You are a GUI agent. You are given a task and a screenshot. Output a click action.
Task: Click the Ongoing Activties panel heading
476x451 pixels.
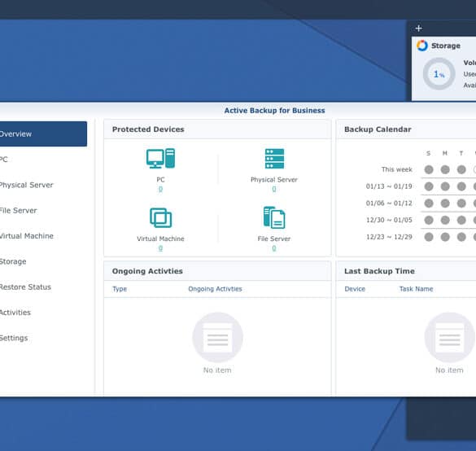coord(147,271)
